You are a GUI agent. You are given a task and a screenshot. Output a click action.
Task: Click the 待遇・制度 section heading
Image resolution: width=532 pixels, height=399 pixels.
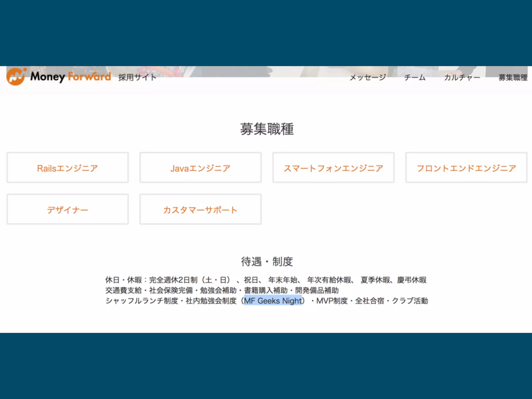click(267, 261)
